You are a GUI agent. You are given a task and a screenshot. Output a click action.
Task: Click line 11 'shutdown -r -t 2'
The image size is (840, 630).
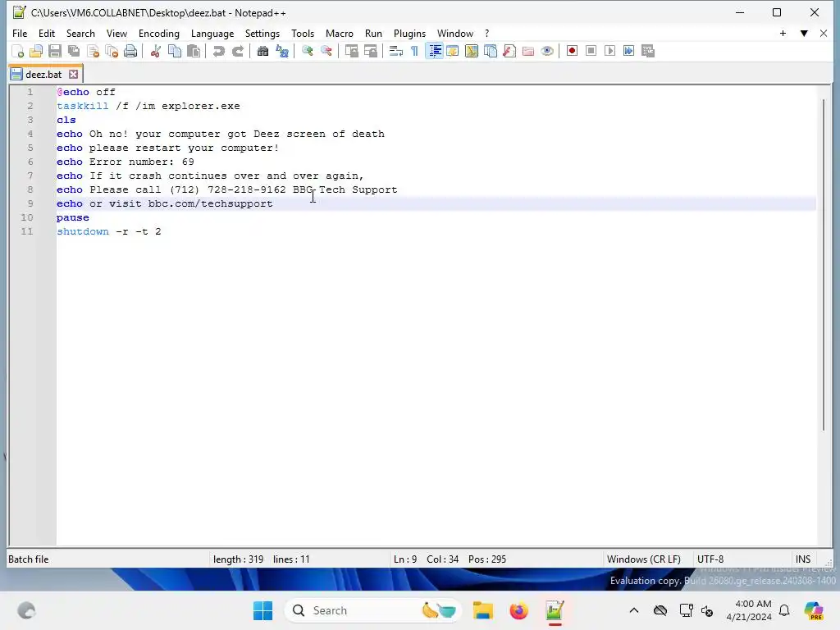(109, 231)
